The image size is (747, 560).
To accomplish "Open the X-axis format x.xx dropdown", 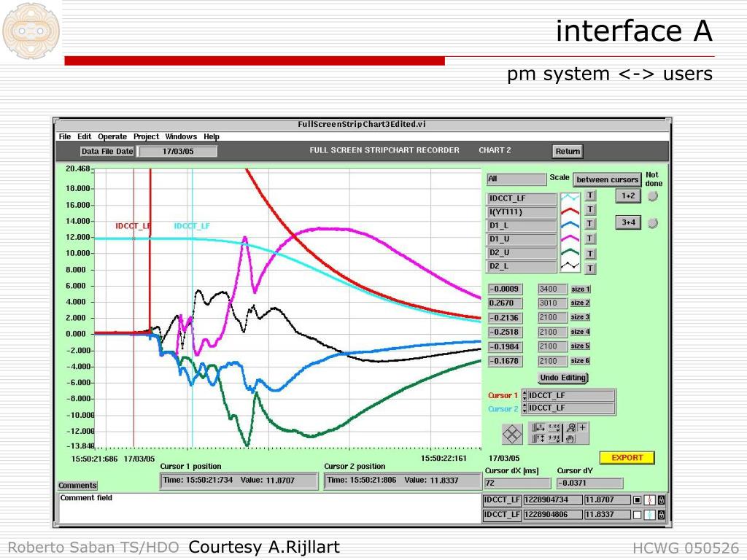I will point(554,427).
